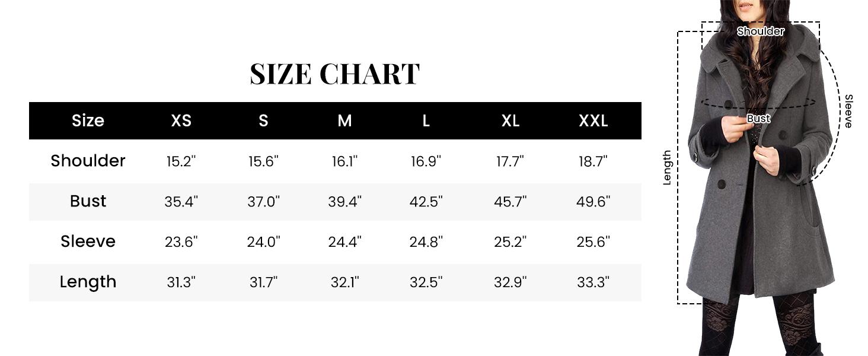
Task: Click the 15.2" shoulder measurement
Action: pyautogui.click(x=181, y=161)
